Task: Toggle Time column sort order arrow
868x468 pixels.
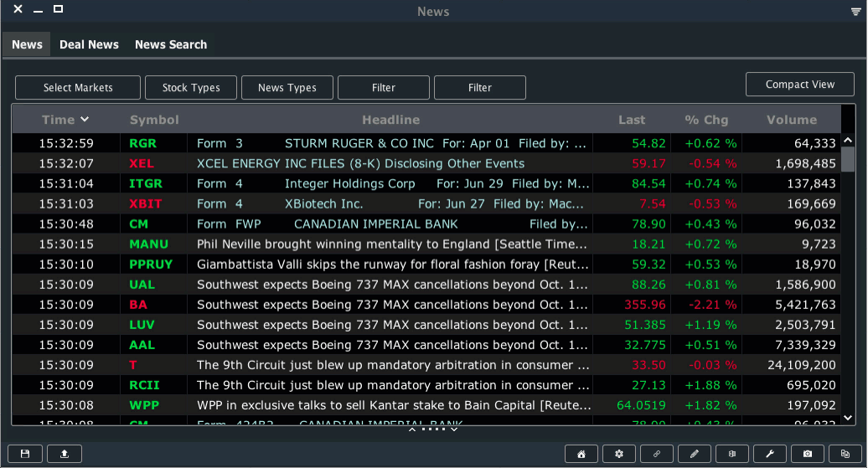Action: 85,120
